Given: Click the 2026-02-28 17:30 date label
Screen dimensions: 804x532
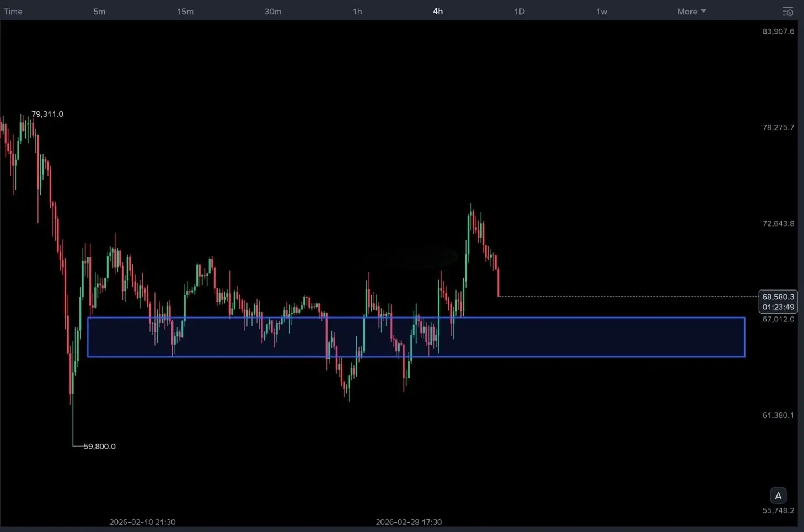Looking at the screenshot, I should pos(409,522).
